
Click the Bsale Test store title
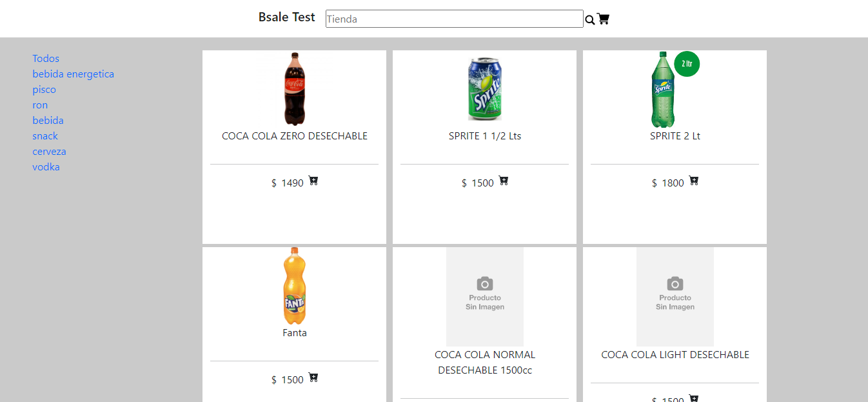tap(286, 17)
